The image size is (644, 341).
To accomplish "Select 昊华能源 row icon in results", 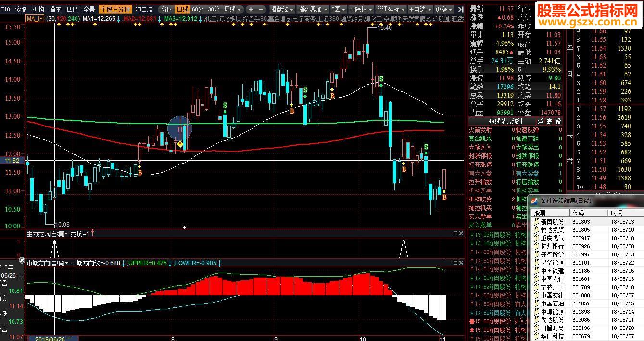I will 537,263.
